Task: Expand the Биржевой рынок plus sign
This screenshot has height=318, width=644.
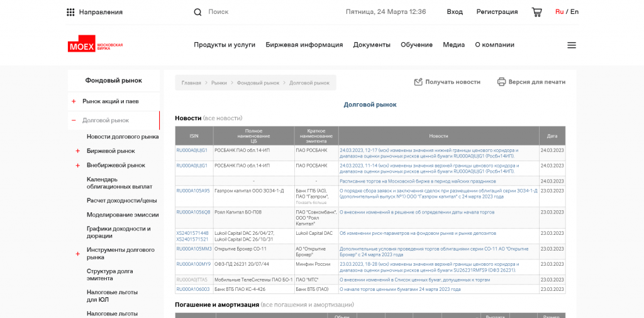Action: [77, 151]
